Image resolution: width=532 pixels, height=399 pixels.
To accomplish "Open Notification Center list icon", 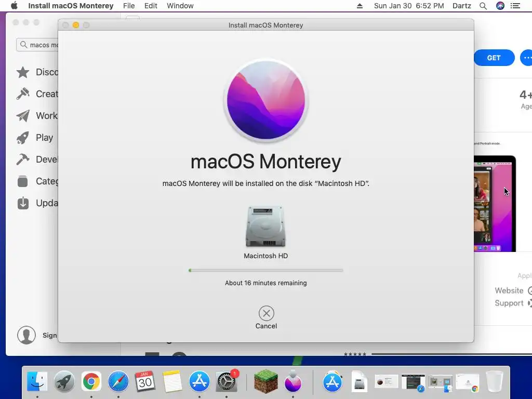I will [x=515, y=6].
